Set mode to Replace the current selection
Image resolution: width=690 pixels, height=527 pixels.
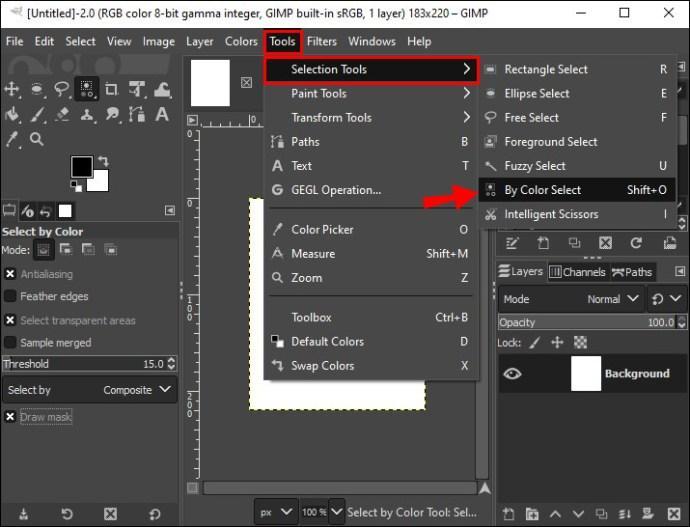coord(43,250)
